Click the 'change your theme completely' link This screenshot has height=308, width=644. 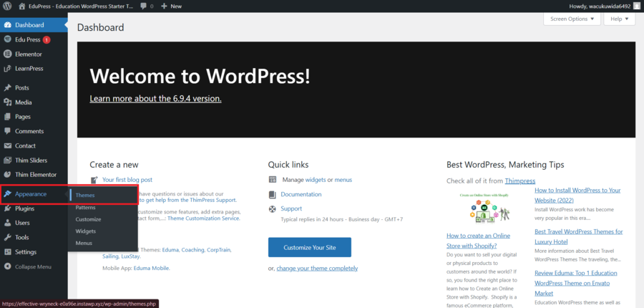317,268
